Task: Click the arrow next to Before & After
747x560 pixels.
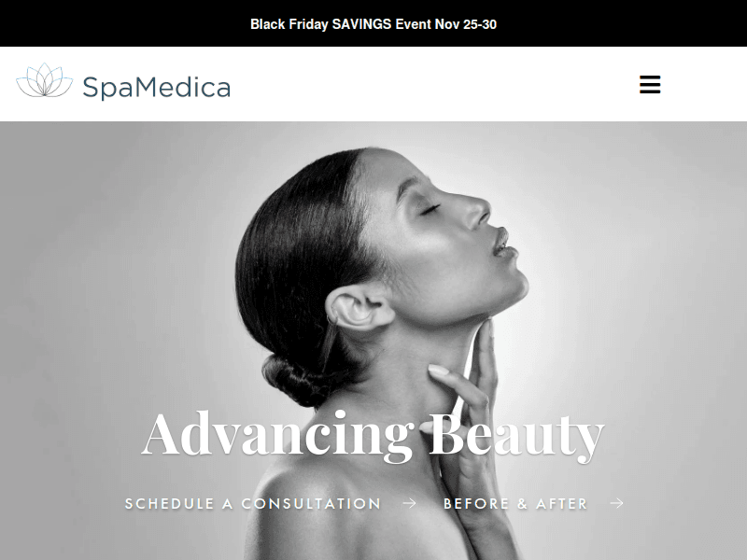Action: [617, 503]
